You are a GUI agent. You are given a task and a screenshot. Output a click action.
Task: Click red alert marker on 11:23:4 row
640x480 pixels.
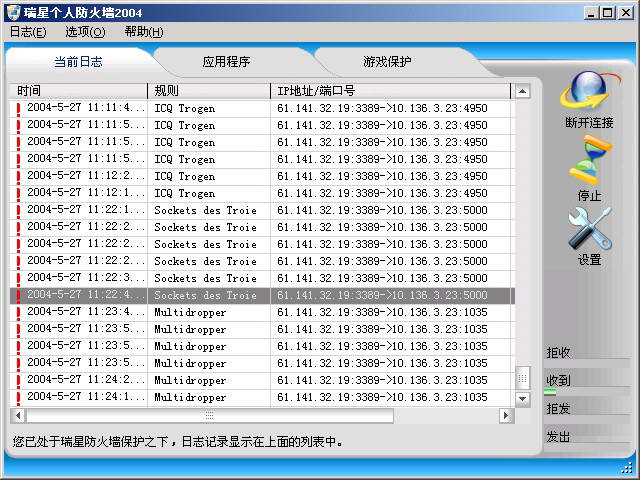18,313
